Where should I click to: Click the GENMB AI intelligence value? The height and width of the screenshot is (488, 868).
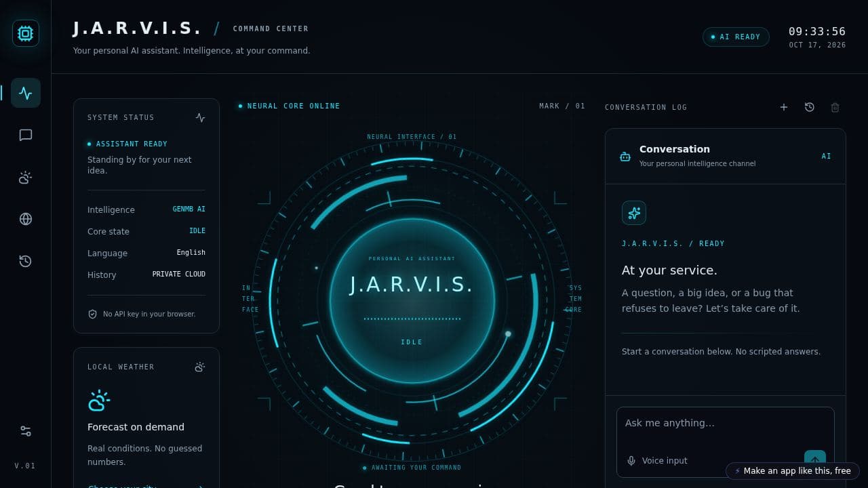click(x=189, y=209)
